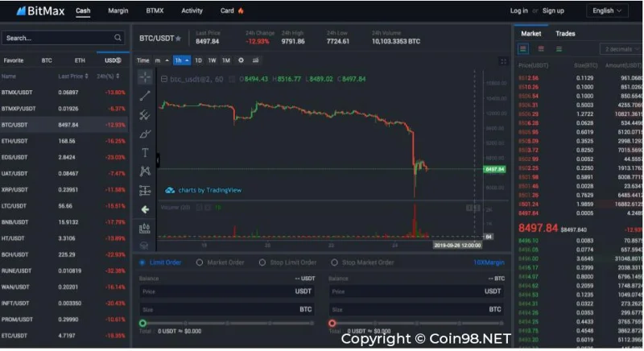Set chart interval to 1D
644x351 pixels.
[198, 60]
